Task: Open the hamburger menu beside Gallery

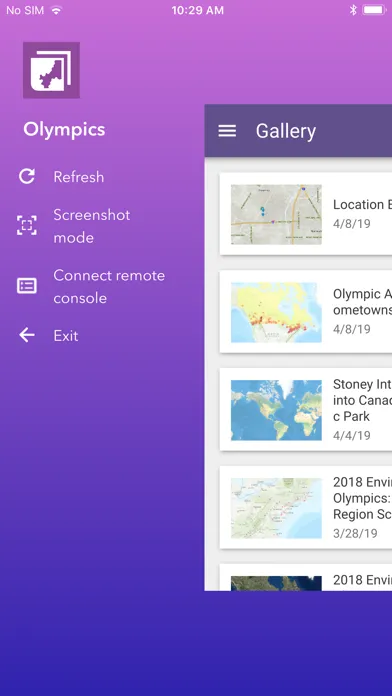Action: (x=227, y=131)
